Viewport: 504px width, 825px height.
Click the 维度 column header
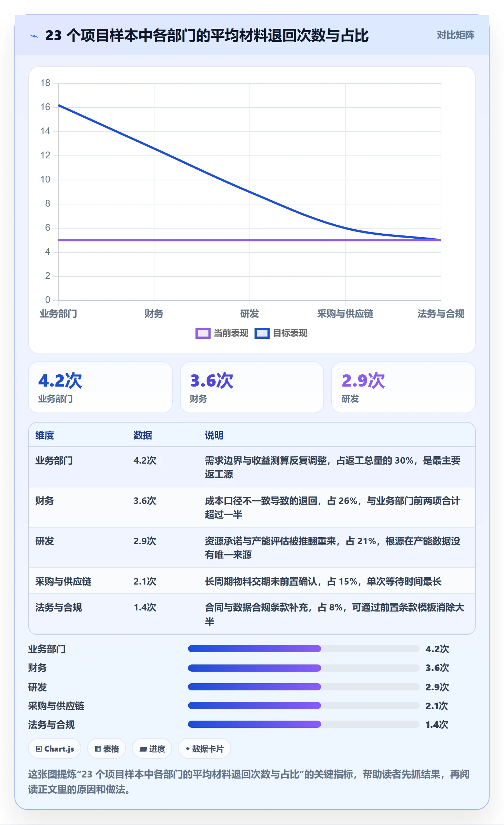pyautogui.click(x=45, y=435)
